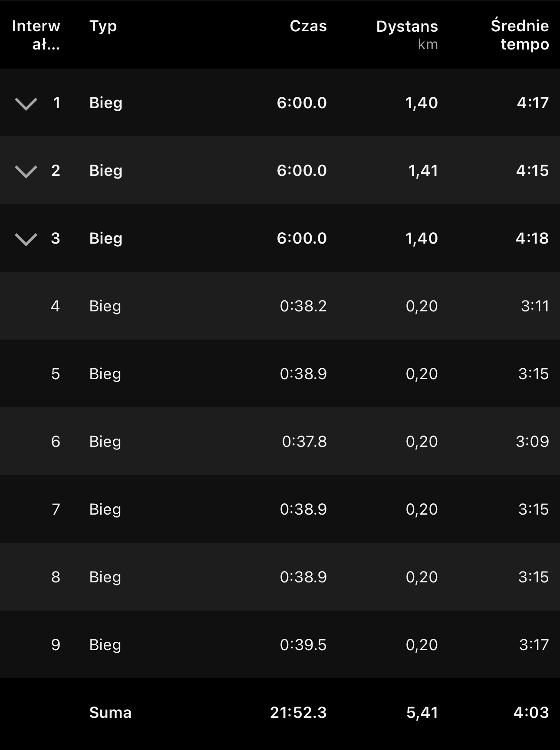Tap interval 3 pace value 4:18
The height and width of the screenshot is (750, 560).
click(532, 238)
